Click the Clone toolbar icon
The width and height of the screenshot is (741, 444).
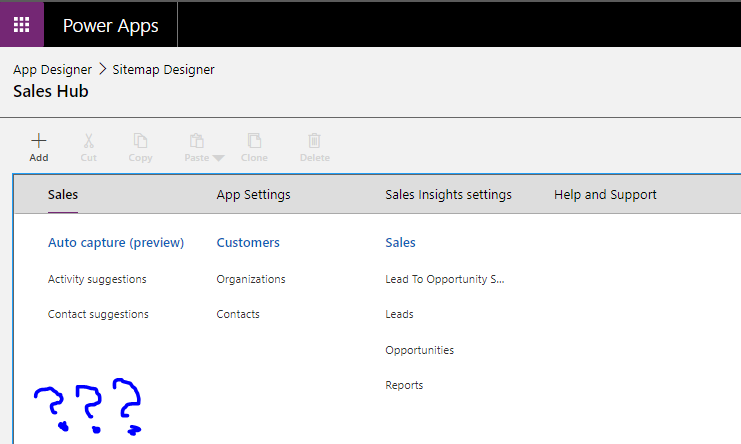[254, 141]
